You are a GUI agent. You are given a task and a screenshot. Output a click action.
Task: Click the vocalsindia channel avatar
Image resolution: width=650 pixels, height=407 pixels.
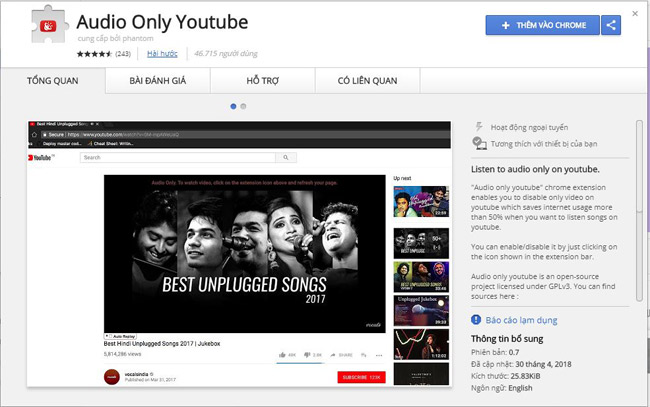tap(112, 377)
